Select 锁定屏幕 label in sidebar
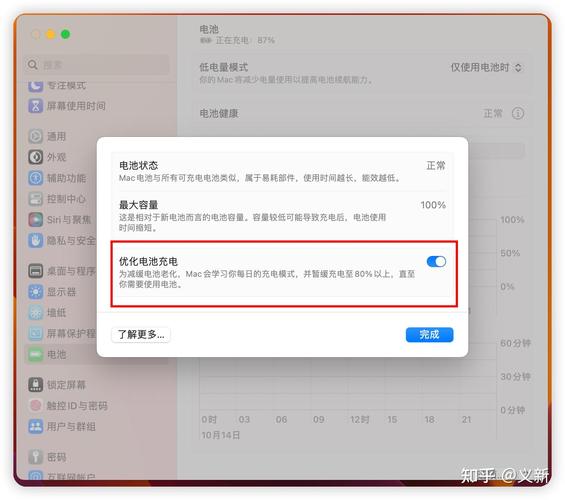This screenshot has height=500, width=565. 67,385
